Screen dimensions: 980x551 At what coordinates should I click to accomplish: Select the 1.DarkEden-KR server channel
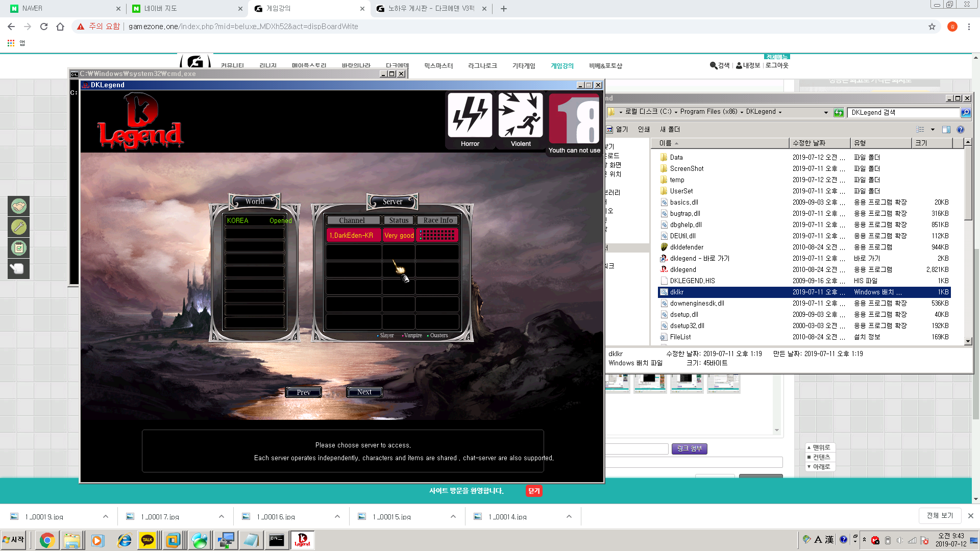(353, 235)
